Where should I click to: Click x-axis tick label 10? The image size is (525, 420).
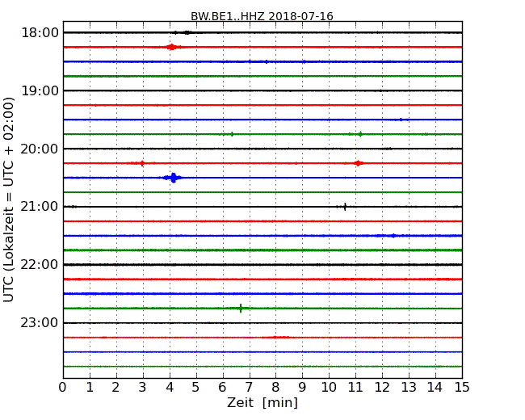click(x=329, y=388)
